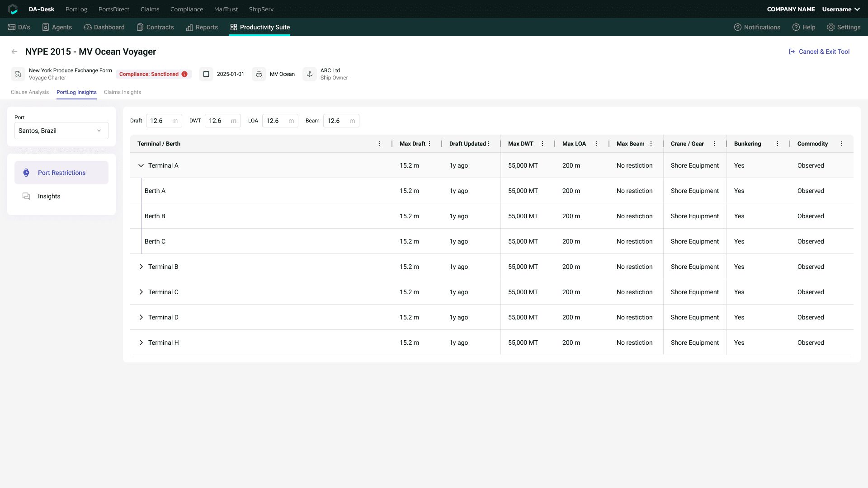Open Max Draft column options menu
868x488 pixels.
429,144
